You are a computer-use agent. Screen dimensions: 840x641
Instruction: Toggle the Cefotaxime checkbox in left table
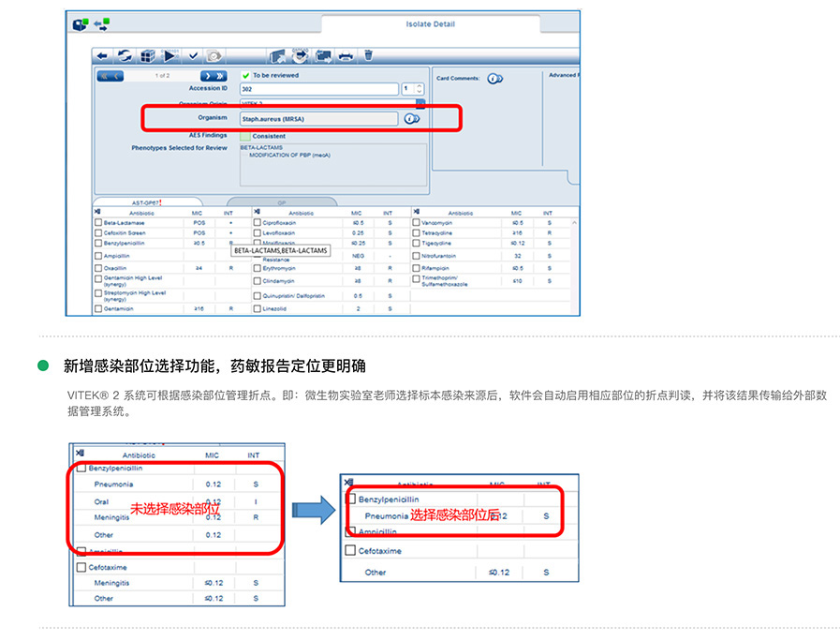[x=81, y=567]
